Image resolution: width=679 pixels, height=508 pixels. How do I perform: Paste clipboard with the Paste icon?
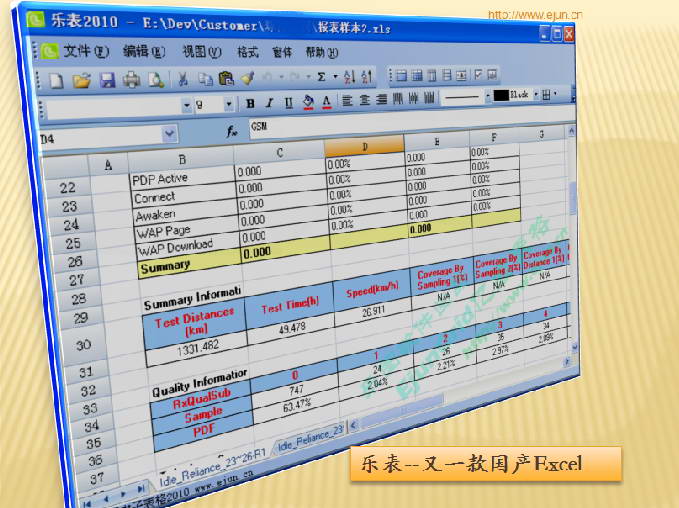pos(226,78)
